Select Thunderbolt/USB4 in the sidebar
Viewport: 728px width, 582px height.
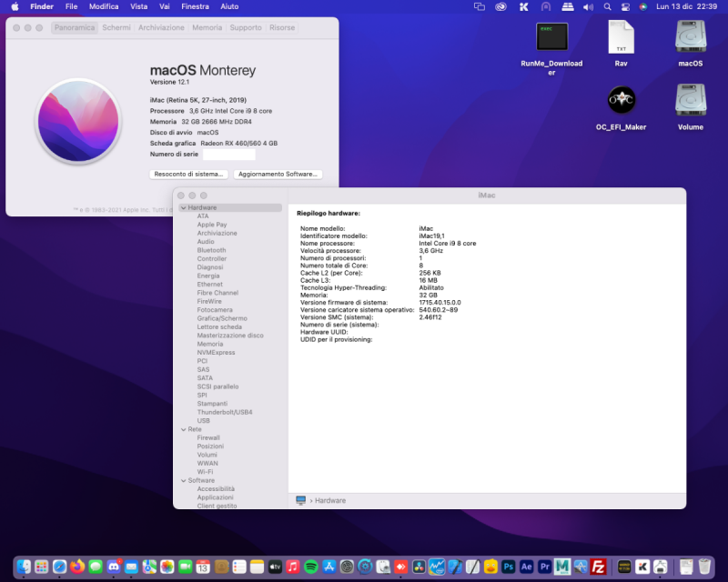(x=225, y=412)
